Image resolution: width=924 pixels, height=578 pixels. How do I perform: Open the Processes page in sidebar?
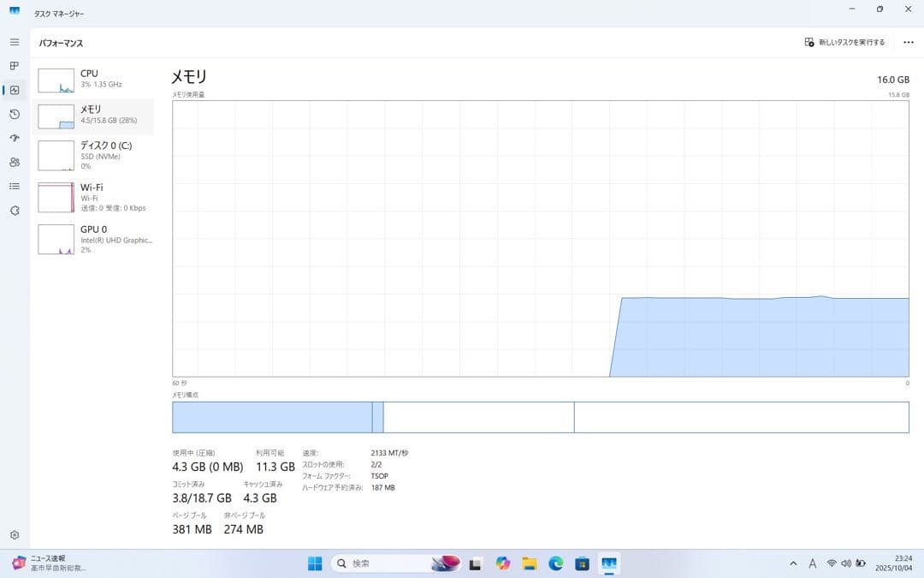click(x=14, y=65)
